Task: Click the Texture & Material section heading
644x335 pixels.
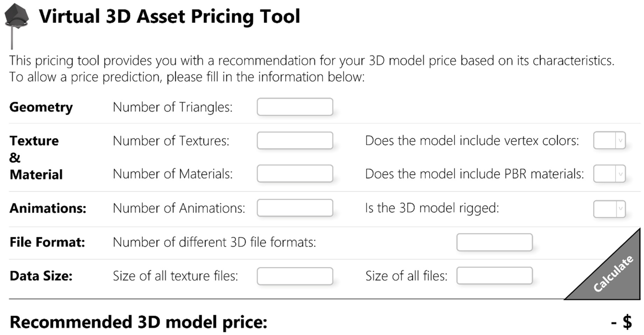Action: click(36, 157)
